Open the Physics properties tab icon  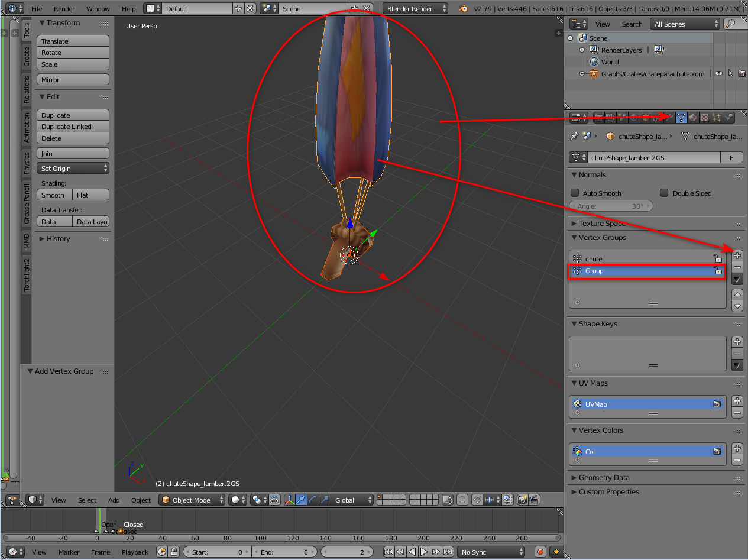pyautogui.click(x=728, y=117)
